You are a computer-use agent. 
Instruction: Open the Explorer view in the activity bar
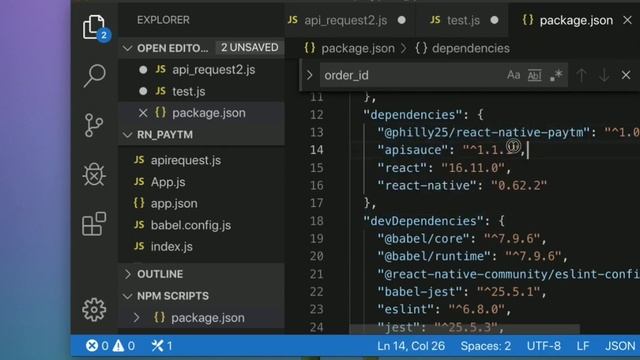(x=94, y=27)
